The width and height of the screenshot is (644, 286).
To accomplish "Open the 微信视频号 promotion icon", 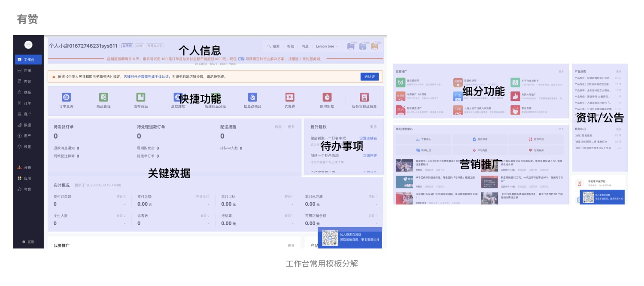I will (x=400, y=82).
